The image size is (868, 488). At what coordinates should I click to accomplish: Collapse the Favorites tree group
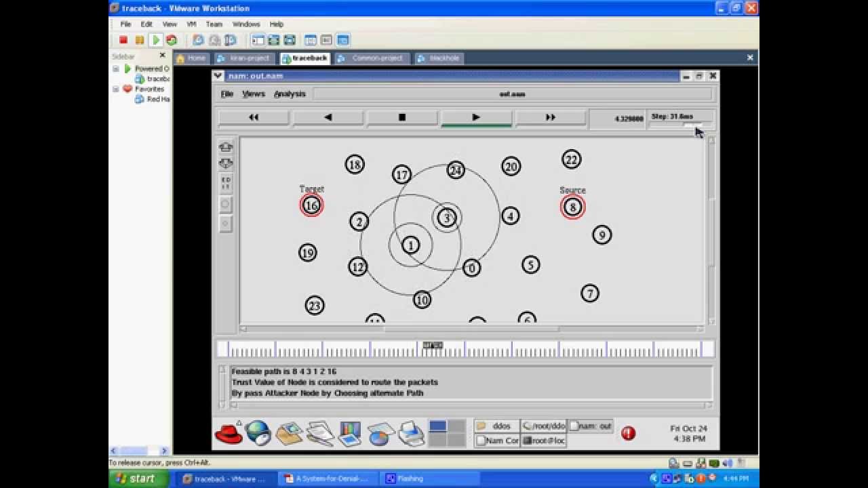[115, 89]
